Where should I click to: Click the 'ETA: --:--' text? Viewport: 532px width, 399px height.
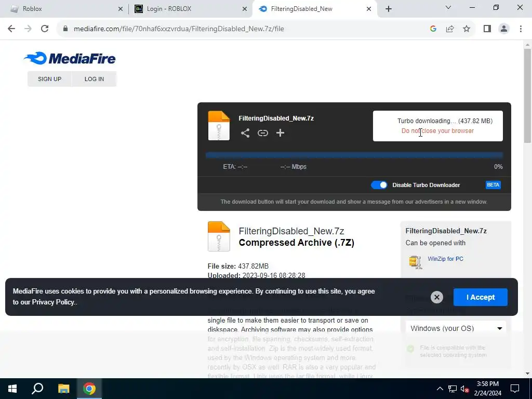tap(235, 167)
